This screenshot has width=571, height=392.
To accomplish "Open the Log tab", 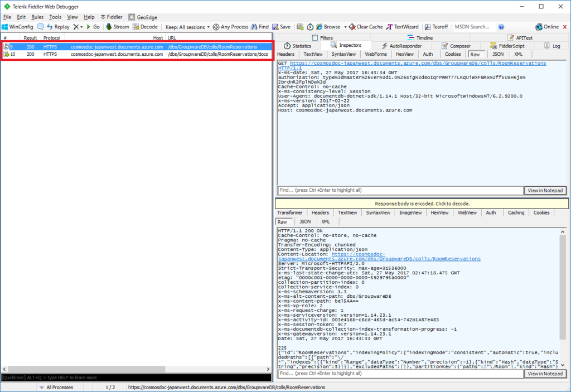I will (x=552, y=46).
